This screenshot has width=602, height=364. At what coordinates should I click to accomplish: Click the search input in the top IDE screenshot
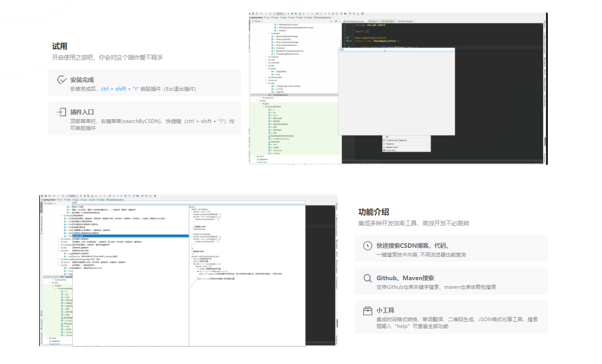pyautogui.click(x=396, y=49)
